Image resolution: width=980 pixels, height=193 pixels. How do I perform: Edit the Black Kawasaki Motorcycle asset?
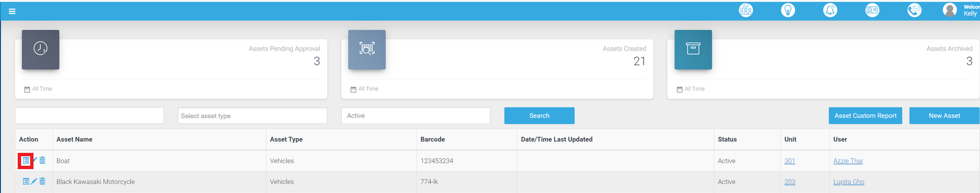pos(34,182)
